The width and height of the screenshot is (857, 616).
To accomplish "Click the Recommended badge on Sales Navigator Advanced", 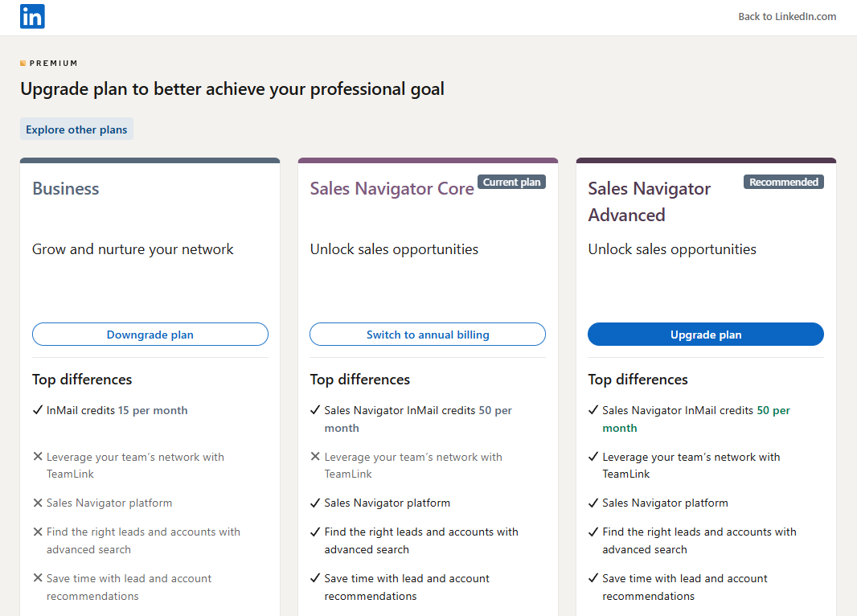I will (x=783, y=182).
